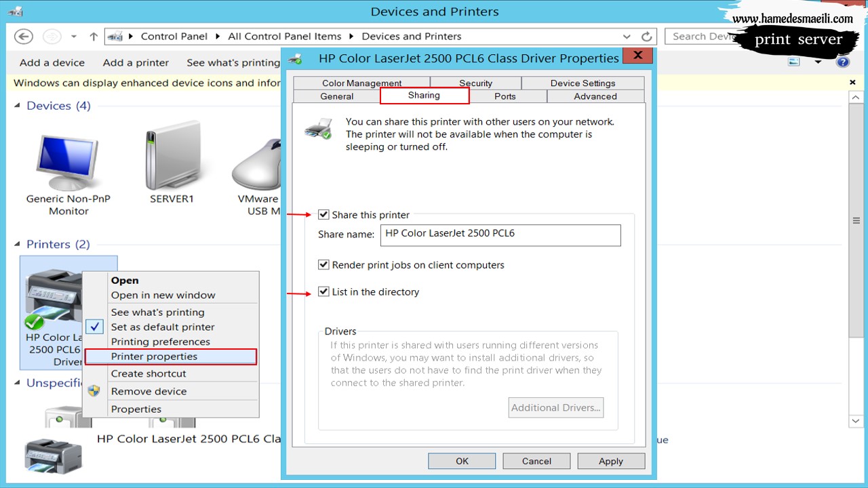The image size is (868, 488).
Task: Switch to the Device Settings tab
Action: (x=583, y=83)
